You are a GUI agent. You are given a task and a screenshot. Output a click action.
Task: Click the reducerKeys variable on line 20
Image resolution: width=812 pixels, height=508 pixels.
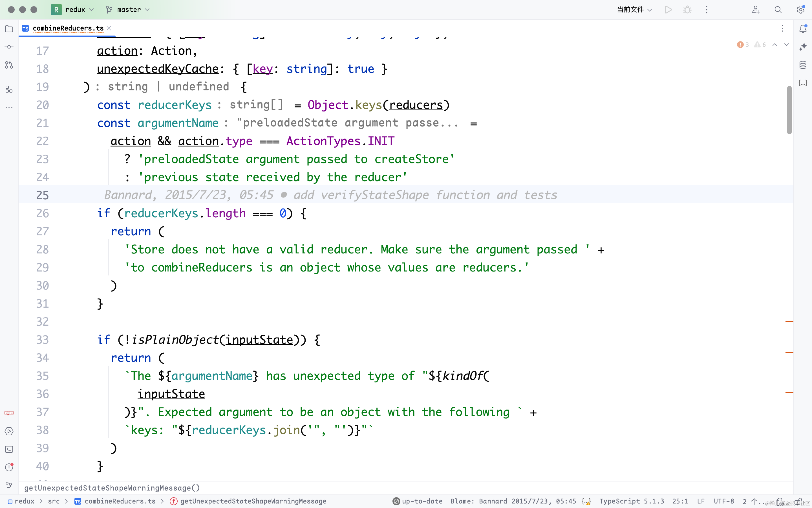pos(175,105)
